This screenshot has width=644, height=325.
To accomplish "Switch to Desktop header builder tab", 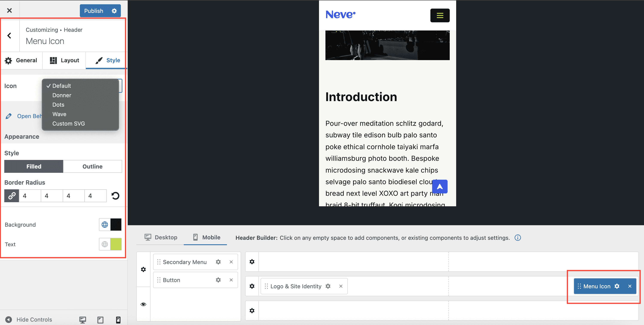I will [x=161, y=237].
